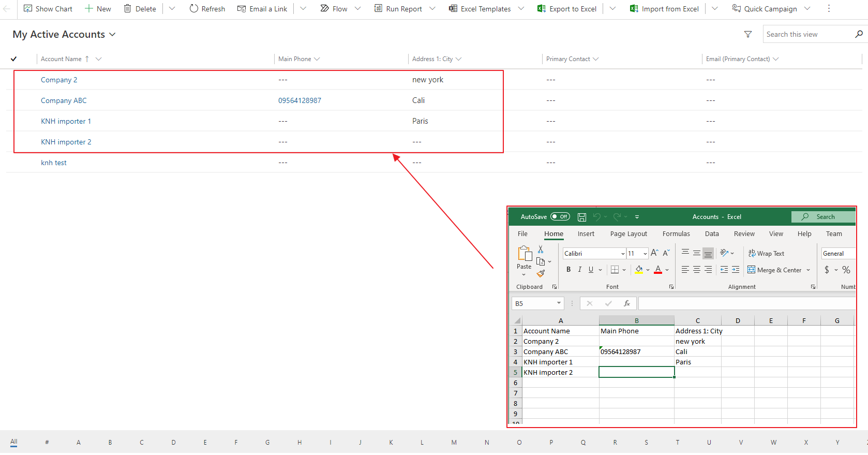Screen dimensions: 868x455
Task: Open the File tab in Excel
Action: [522, 234]
